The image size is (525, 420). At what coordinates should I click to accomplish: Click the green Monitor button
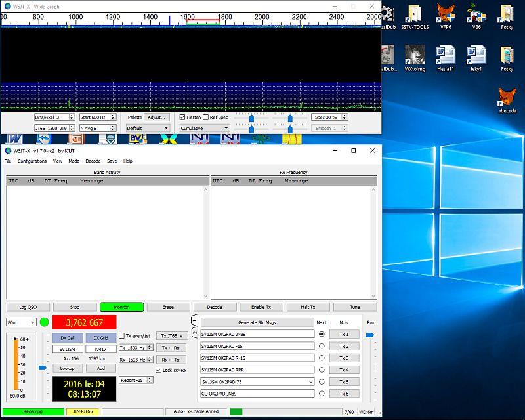[121, 307]
